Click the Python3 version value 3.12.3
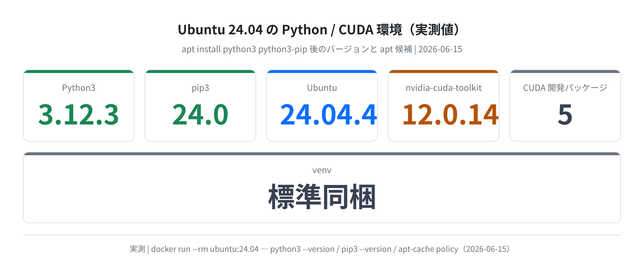The image size is (644, 269). click(x=79, y=114)
